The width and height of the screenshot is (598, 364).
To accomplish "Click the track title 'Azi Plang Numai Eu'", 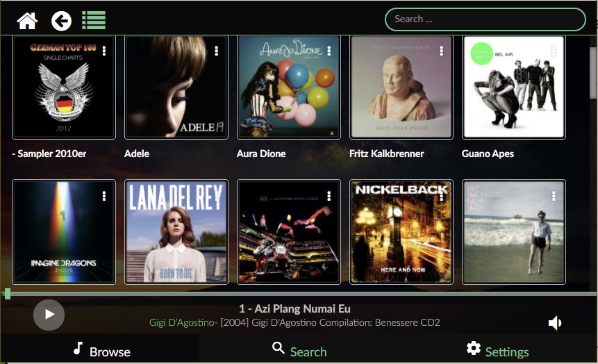I will [302, 308].
